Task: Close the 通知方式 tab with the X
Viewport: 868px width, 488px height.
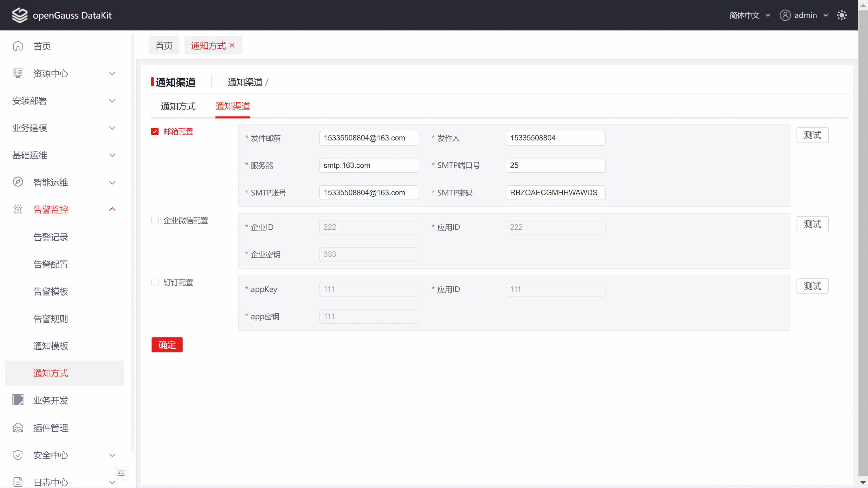Action: (232, 45)
